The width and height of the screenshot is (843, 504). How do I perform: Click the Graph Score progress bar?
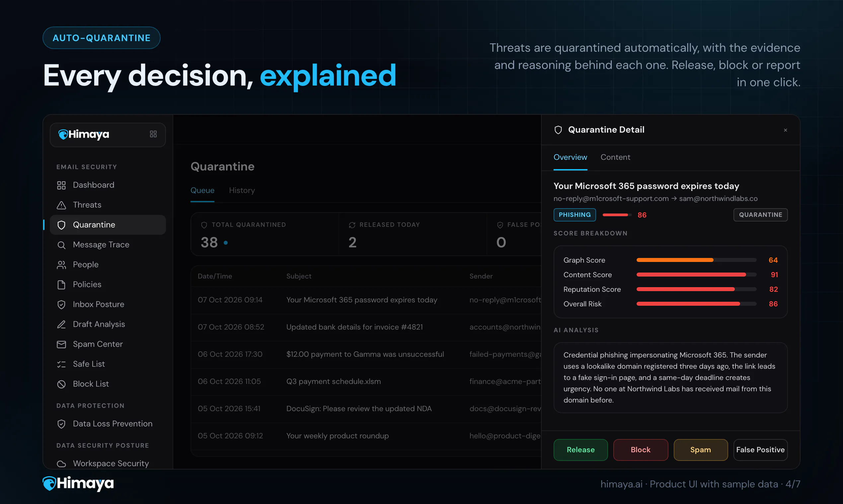696,260
